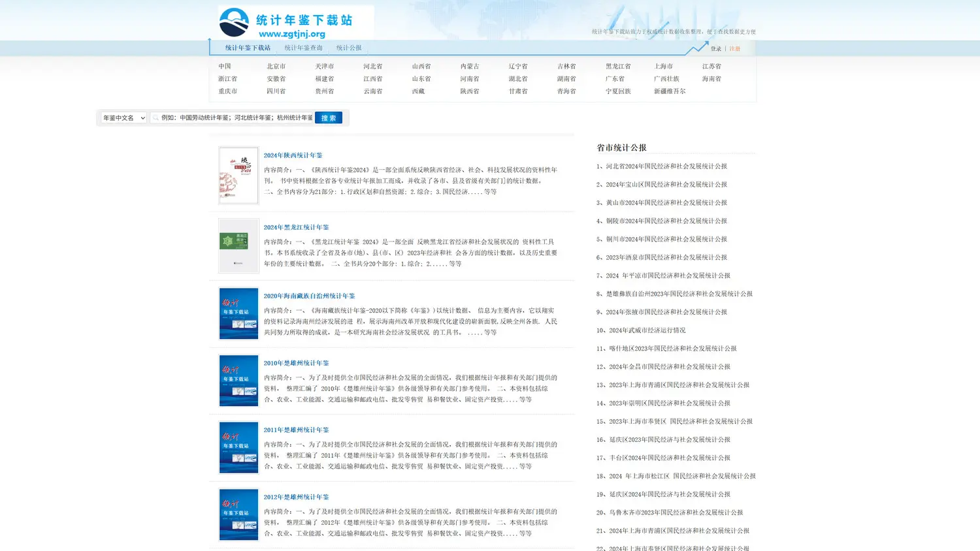Select 内蒙古 in region list

click(x=470, y=67)
